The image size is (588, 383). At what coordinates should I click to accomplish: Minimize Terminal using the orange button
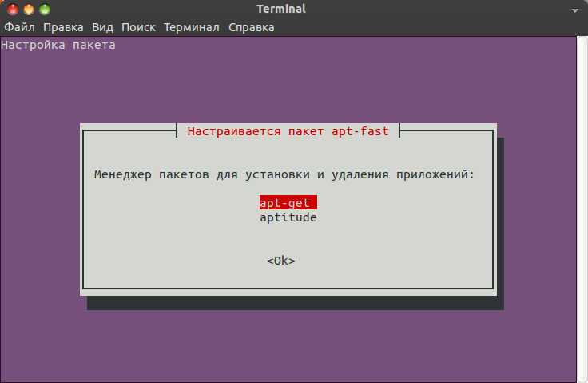tap(29, 9)
